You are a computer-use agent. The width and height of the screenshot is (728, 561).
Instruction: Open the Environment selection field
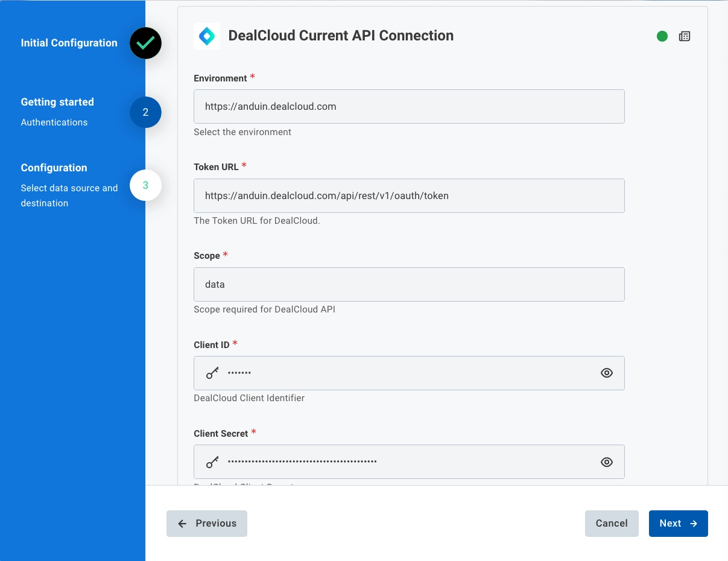point(409,107)
